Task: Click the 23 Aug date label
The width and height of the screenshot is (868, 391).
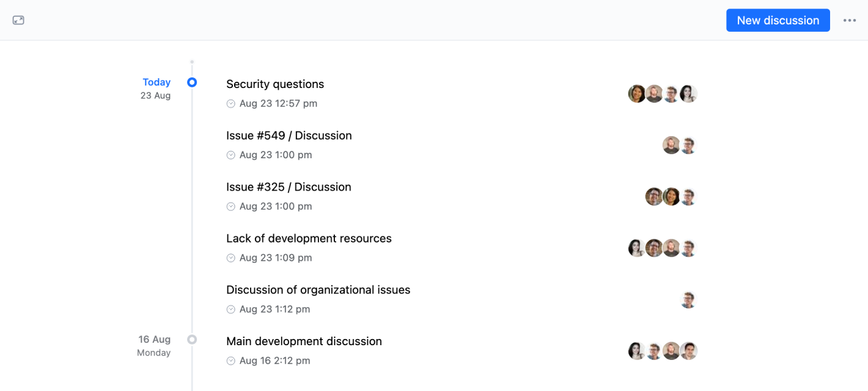Action: tap(155, 95)
